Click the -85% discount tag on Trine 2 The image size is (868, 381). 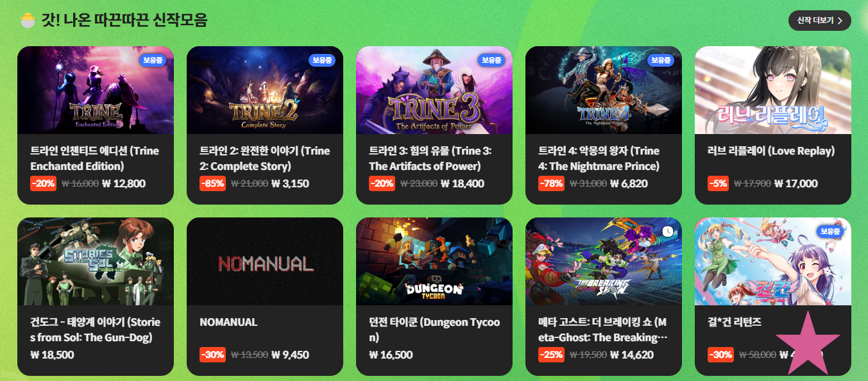point(212,183)
